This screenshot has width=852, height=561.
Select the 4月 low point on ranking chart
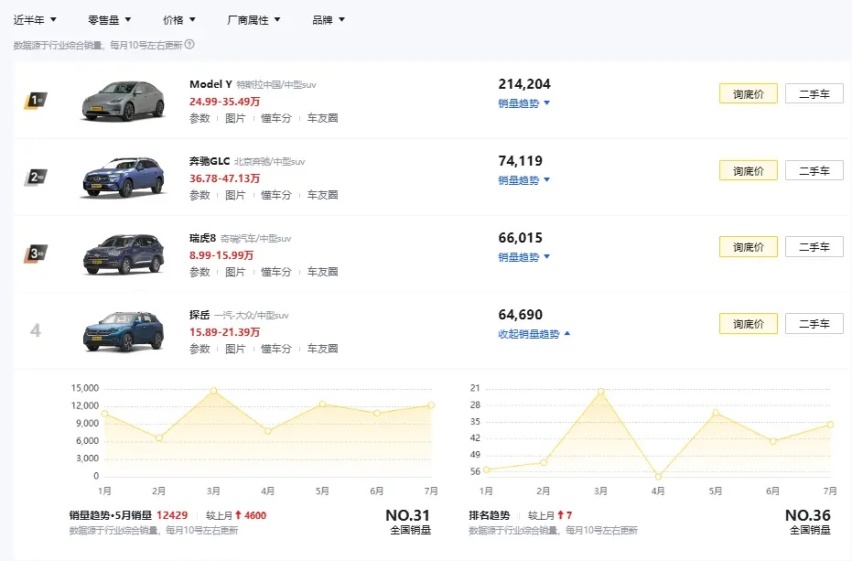coord(658,476)
